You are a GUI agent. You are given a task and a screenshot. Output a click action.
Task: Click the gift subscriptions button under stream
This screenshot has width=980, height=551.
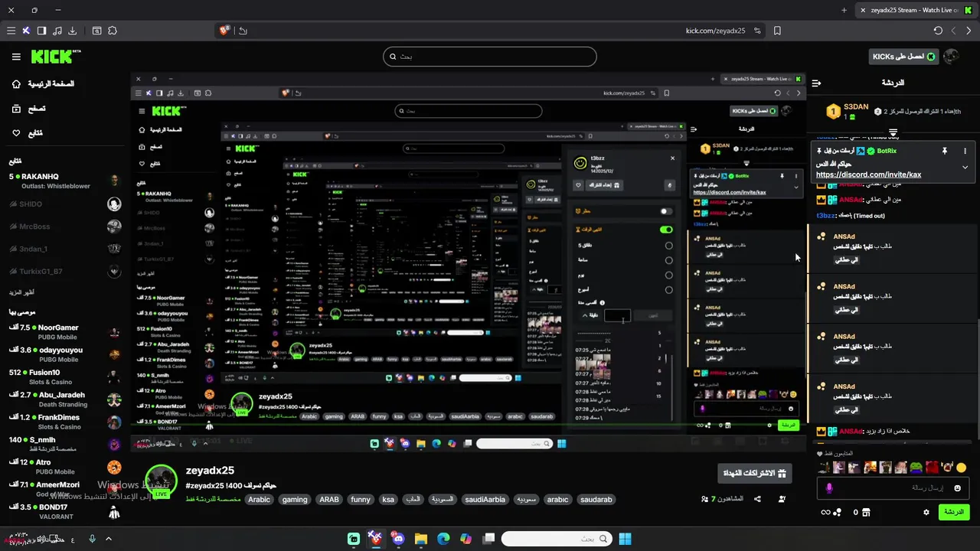(756, 473)
